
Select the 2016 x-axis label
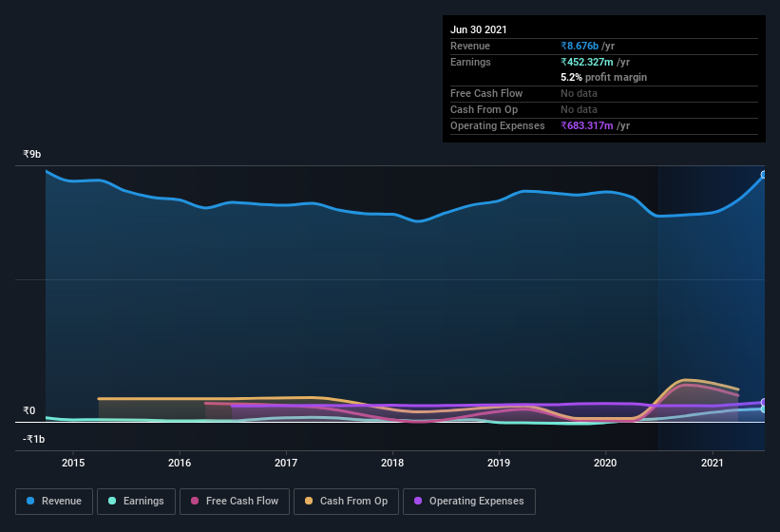[x=180, y=463]
